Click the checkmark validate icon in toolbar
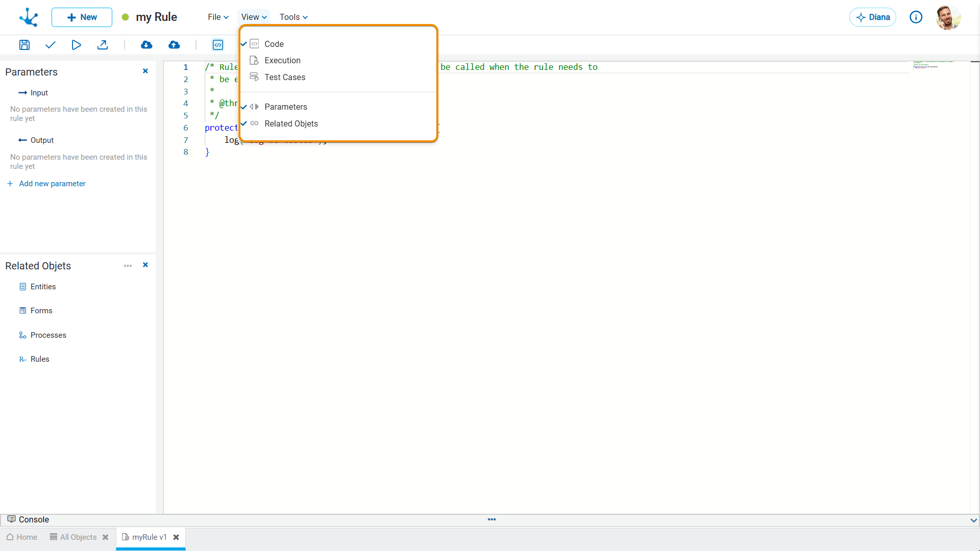 (x=50, y=45)
